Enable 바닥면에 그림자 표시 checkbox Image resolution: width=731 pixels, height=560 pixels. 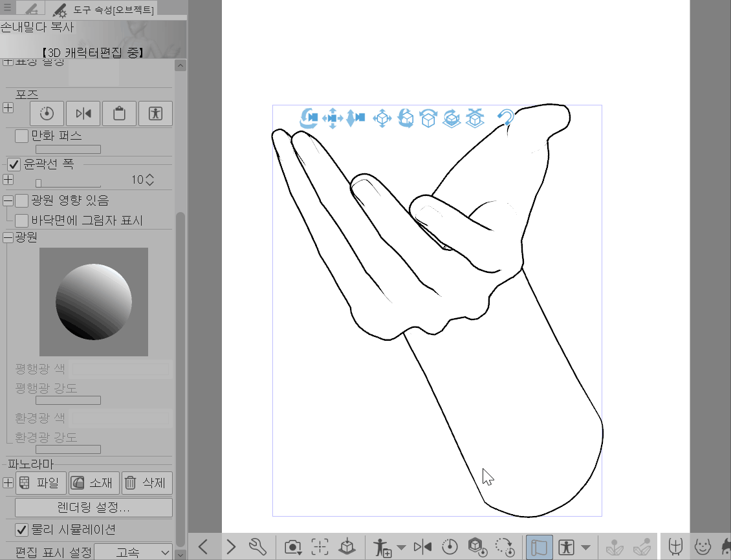[x=21, y=221]
